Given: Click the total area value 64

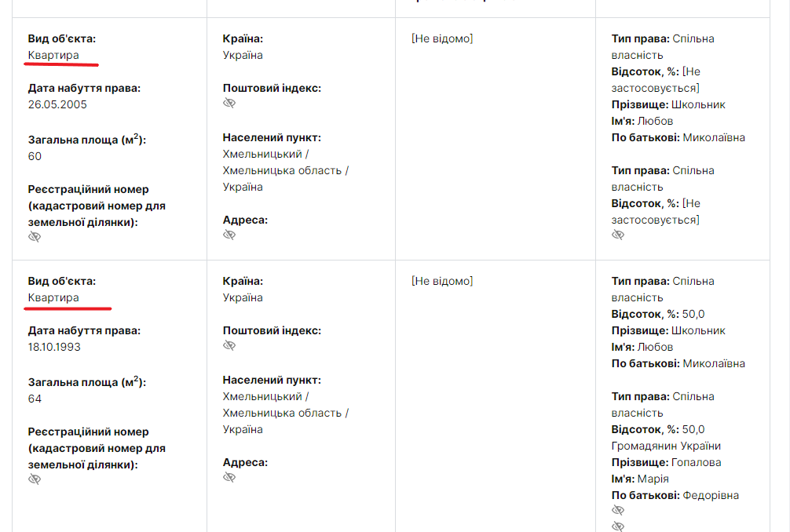Looking at the screenshot, I should [x=35, y=399].
